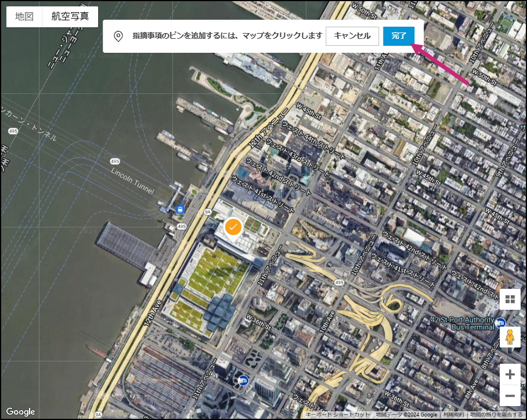
Task: Open キーボード ショートカット link
Action: (338, 415)
